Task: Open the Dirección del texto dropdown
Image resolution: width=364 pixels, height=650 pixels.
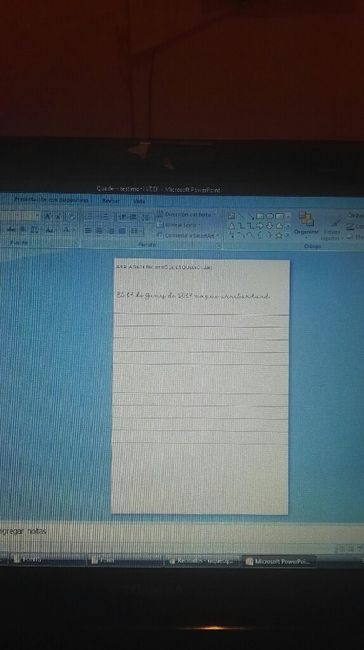Action: pos(187,215)
